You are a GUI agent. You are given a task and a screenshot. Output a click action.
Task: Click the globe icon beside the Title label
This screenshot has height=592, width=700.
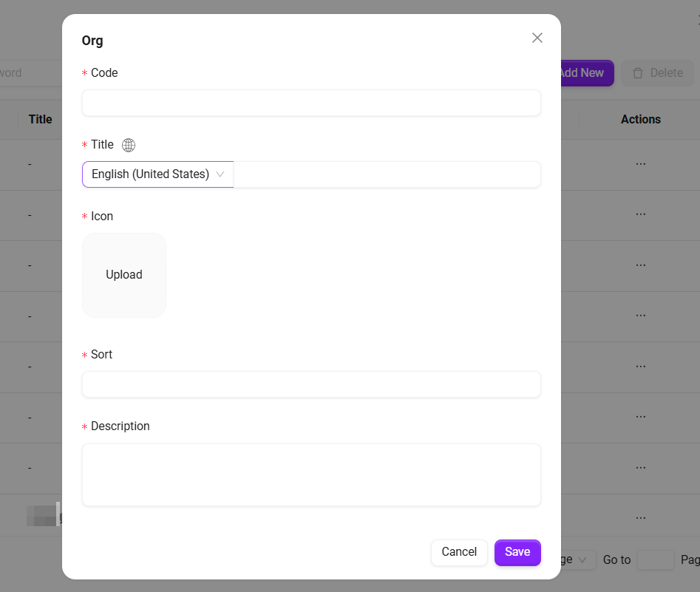129,145
